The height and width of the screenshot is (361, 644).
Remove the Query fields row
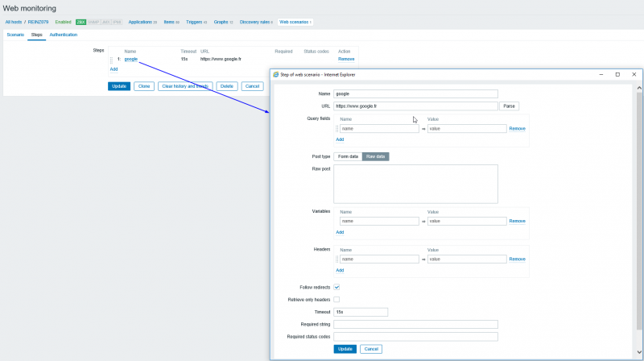(x=517, y=129)
